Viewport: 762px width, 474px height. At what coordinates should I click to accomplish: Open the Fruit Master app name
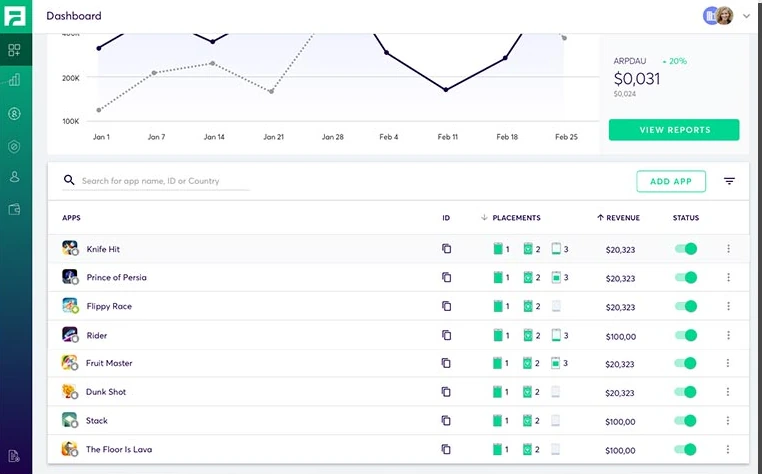click(109, 363)
